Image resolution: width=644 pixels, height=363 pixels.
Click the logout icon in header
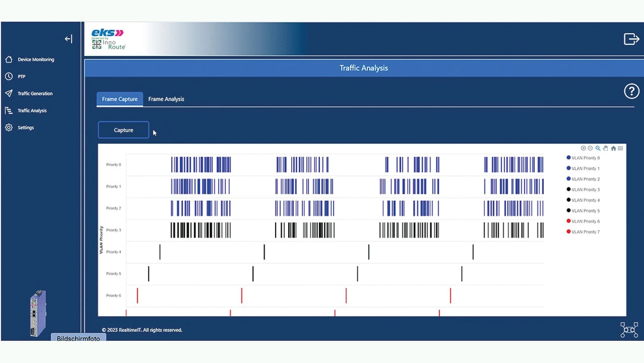(631, 39)
